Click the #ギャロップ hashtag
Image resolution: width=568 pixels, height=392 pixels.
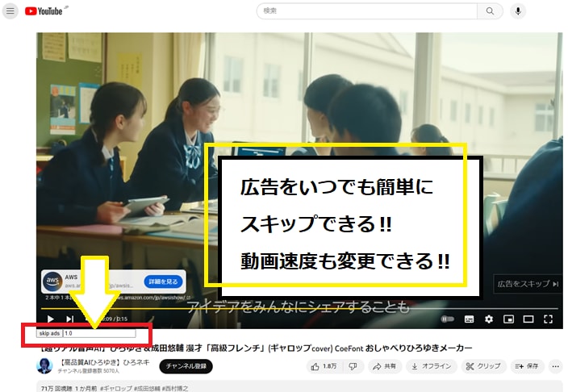point(116,389)
